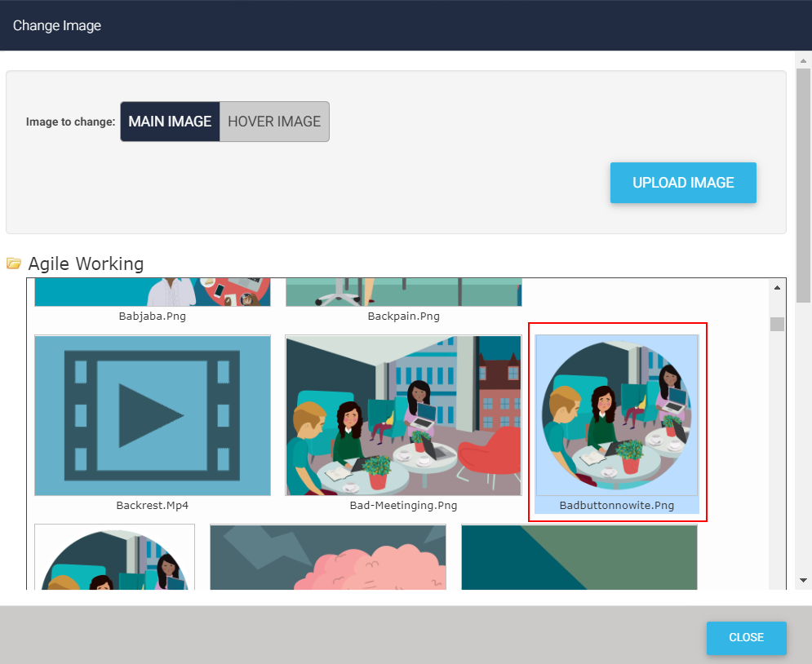Pick the Babjaba.Png image thumbnail

tap(152, 292)
